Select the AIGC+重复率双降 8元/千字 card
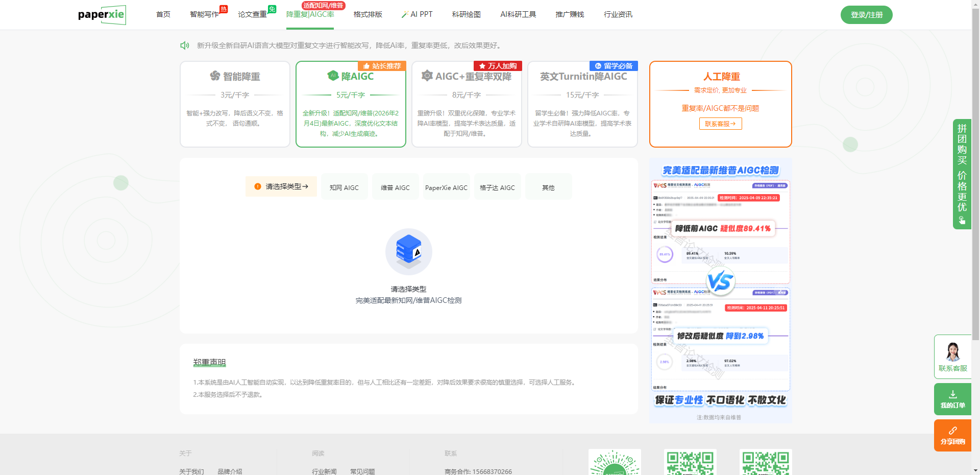Viewport: 980px width, 475px height. (467, 104)
